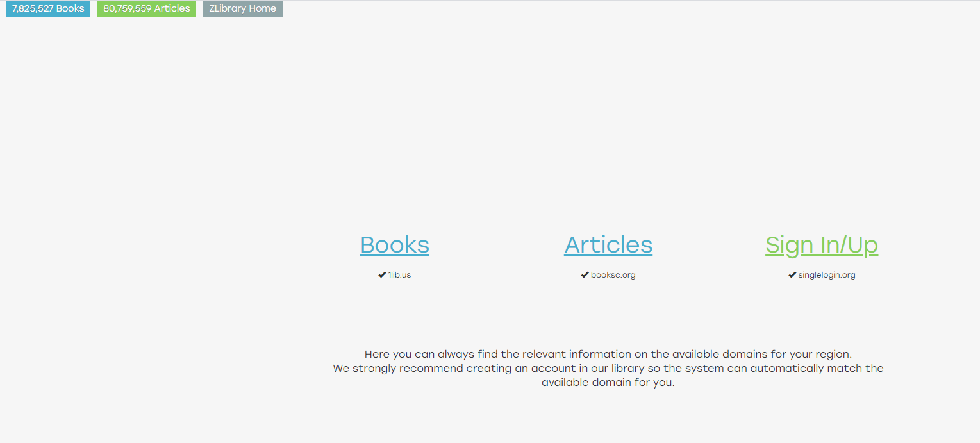Click the checkmark icon beside booksc.org
This screenshot has height=443, width=980.
click(x=585, y=275)
